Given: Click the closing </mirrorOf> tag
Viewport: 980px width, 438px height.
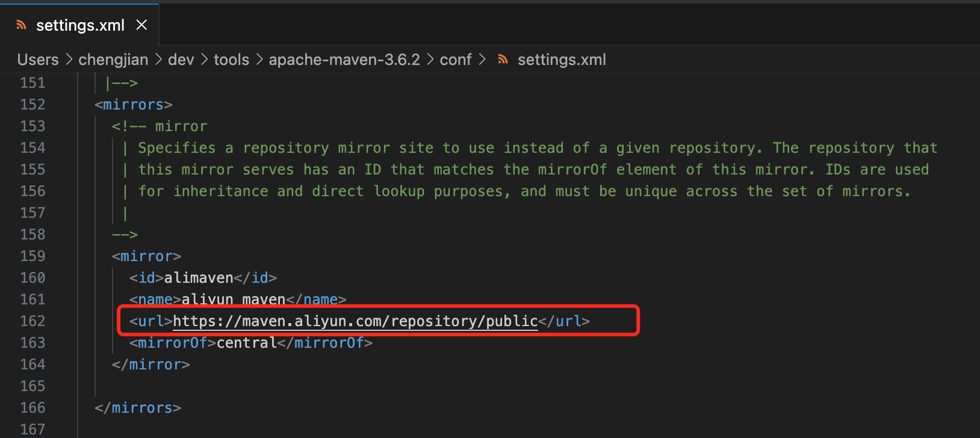Looking at the screenshot, I should click(325, 342).
